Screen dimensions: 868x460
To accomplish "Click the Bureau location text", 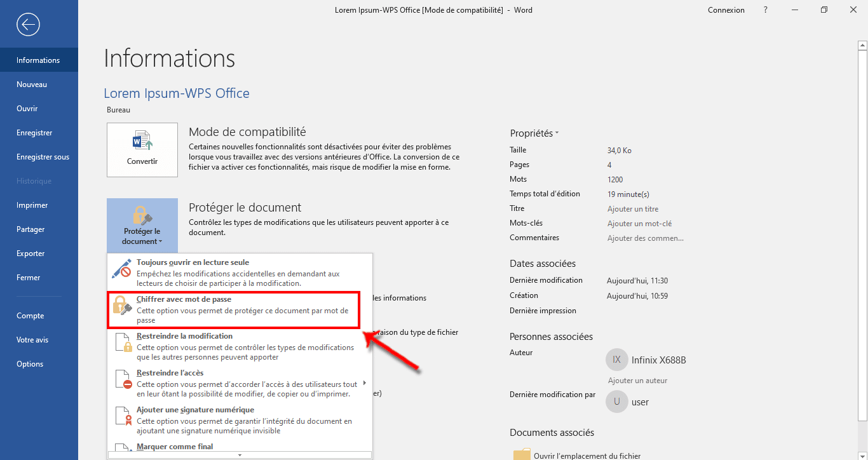I will pyautogui.click(x=119, y=110).
